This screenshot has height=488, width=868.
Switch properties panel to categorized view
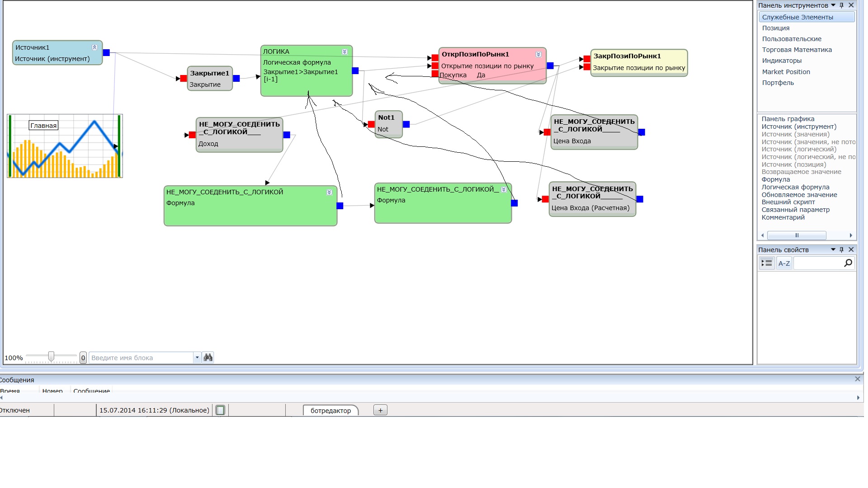(x=767, y=263)
